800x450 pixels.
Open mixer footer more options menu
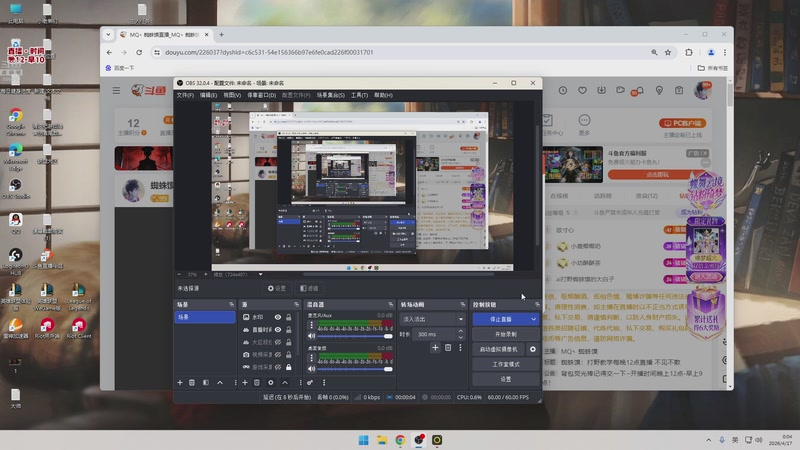(324, 383)
